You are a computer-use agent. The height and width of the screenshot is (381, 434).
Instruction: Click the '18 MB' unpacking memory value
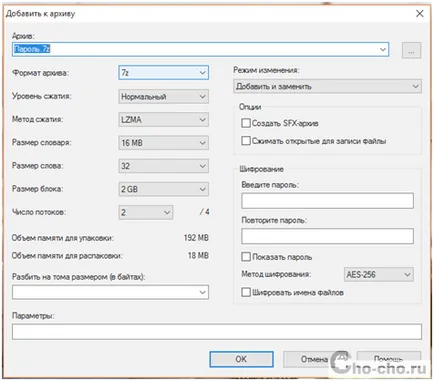tap(198, 256)
